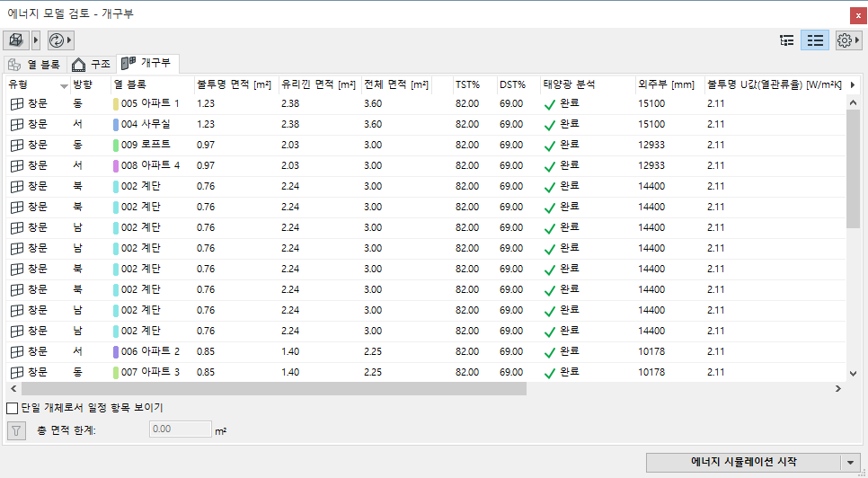Click the horizontal scrollbar thumb
This screenshot has width=868, height=478.
[x=274, y=389]
